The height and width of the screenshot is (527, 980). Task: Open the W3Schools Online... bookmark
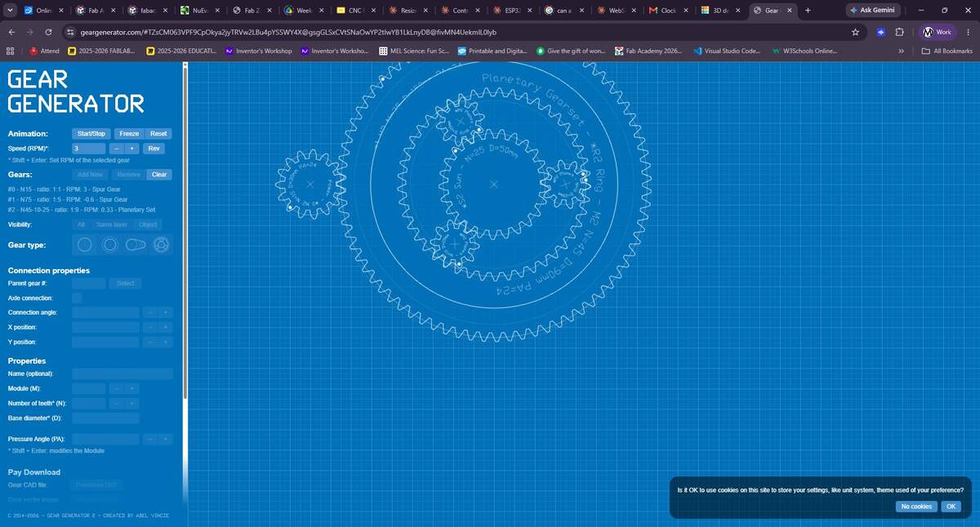click(804, 51)
